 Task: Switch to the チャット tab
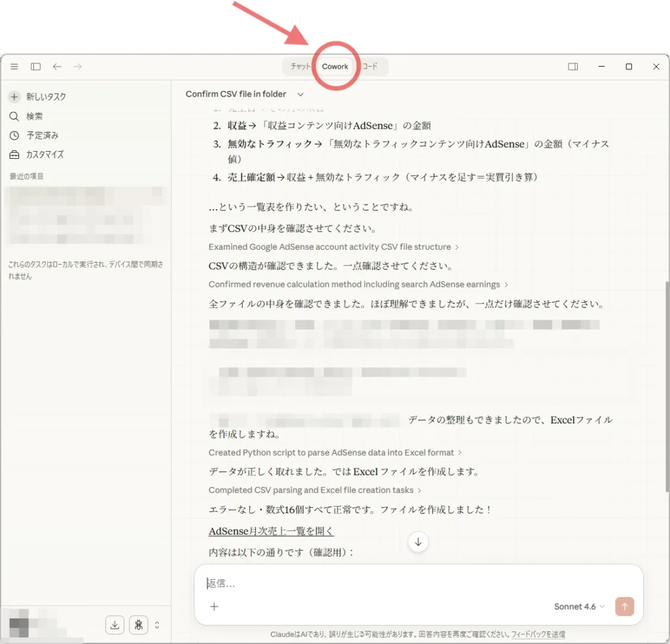click(x=300, y=67)
